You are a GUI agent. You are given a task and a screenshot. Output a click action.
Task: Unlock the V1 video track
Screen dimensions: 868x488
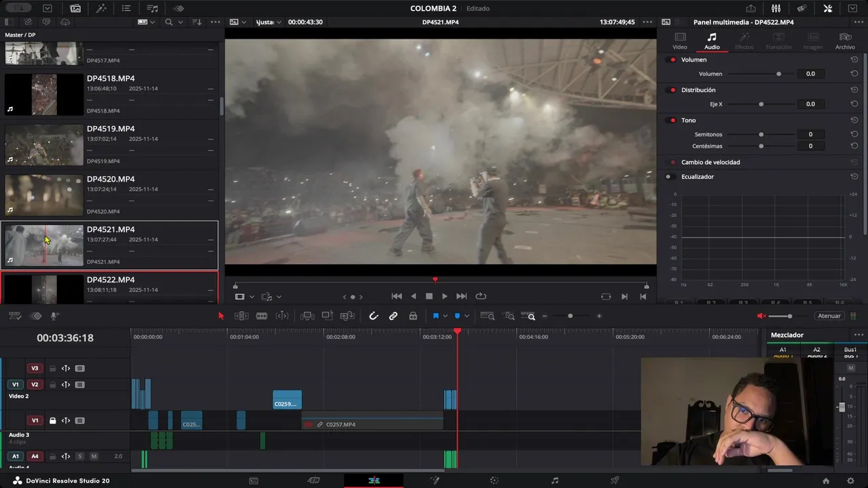(52, 421)
